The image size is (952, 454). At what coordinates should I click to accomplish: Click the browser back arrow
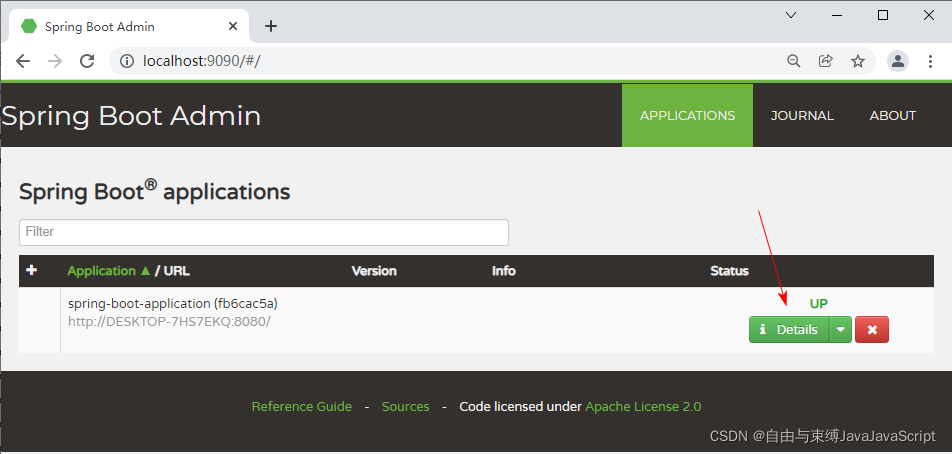click(x=23, y=61)
